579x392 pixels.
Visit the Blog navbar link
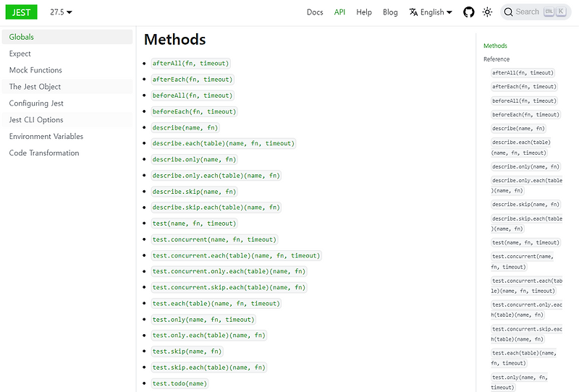click(x=390, y=12)
